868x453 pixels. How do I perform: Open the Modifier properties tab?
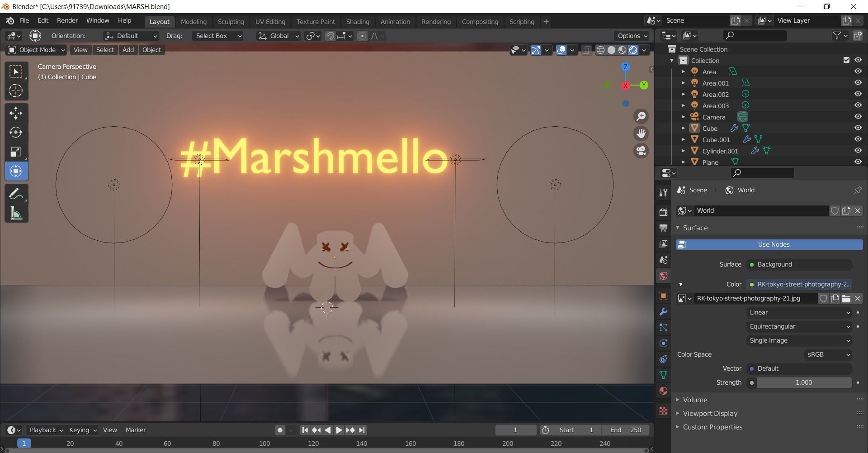coord(663,311)
